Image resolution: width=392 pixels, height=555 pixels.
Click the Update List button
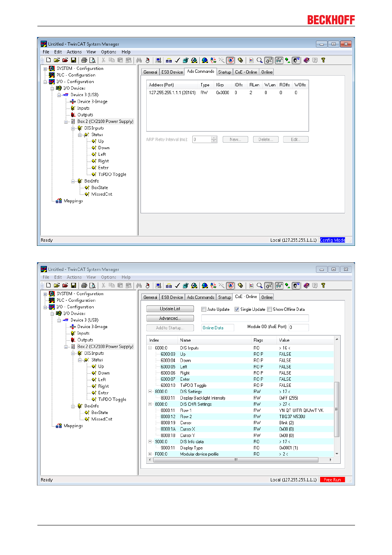click(170, 309)
